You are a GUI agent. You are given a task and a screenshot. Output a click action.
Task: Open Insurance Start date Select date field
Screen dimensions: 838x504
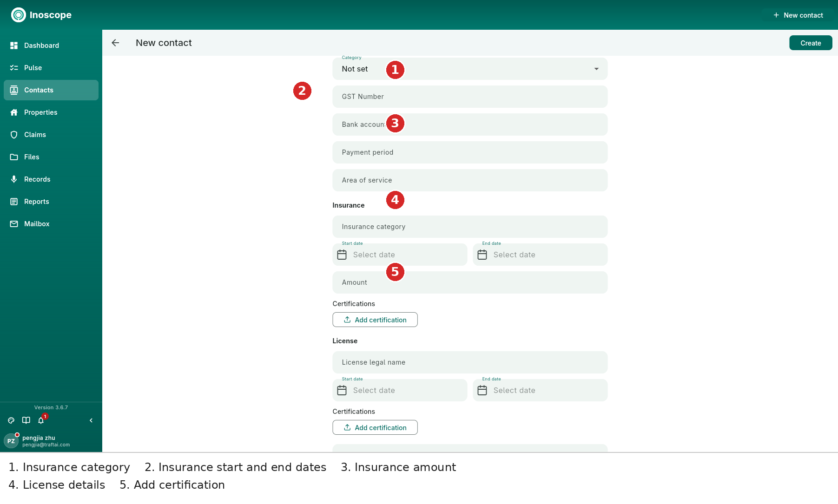tap(400, 255)
